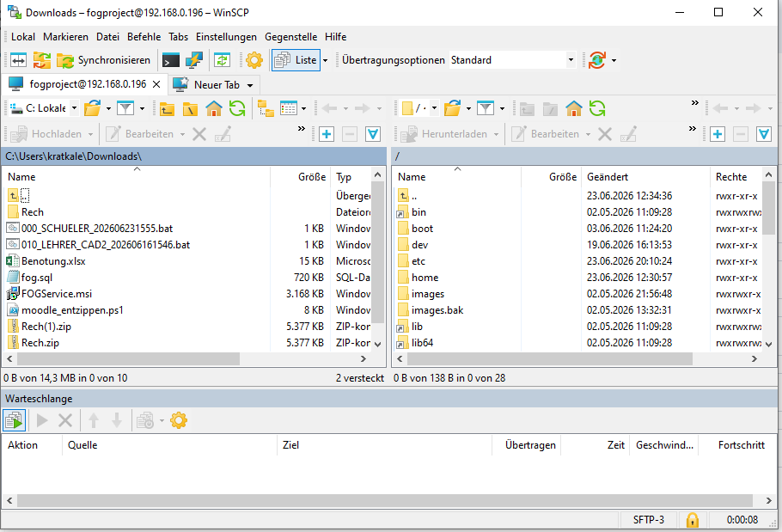
Task: Click the local filter icon
Action: coord(125,108)
